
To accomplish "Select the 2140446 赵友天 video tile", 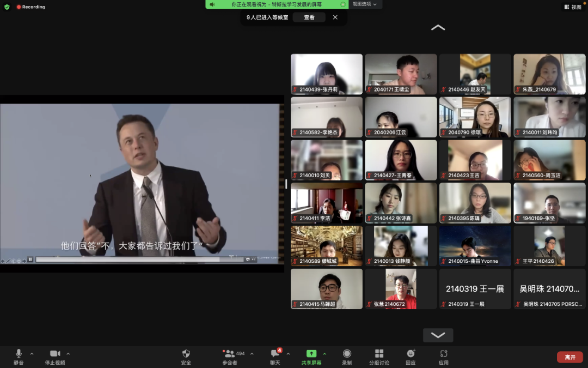I will click(x=475, y=74).
